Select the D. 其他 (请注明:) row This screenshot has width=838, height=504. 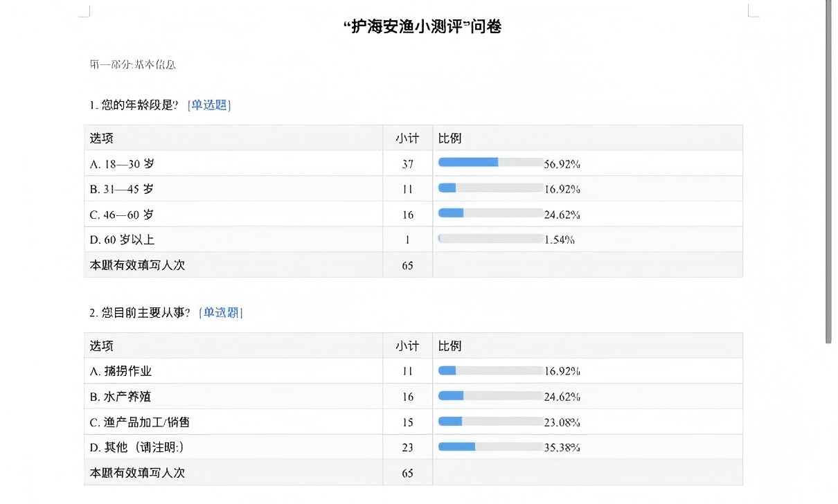tap(413, 447)
